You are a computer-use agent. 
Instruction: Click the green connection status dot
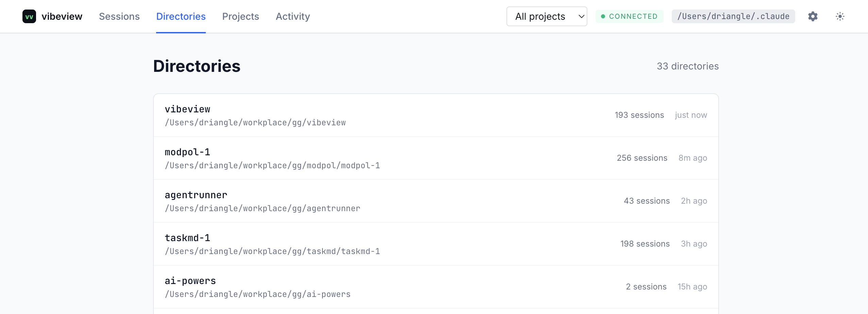point(603,16)
